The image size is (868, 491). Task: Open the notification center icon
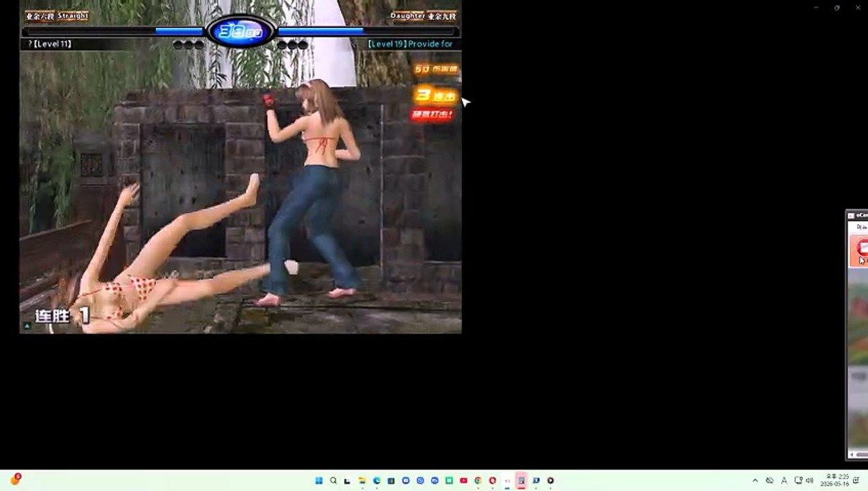(x=856, y=481)
